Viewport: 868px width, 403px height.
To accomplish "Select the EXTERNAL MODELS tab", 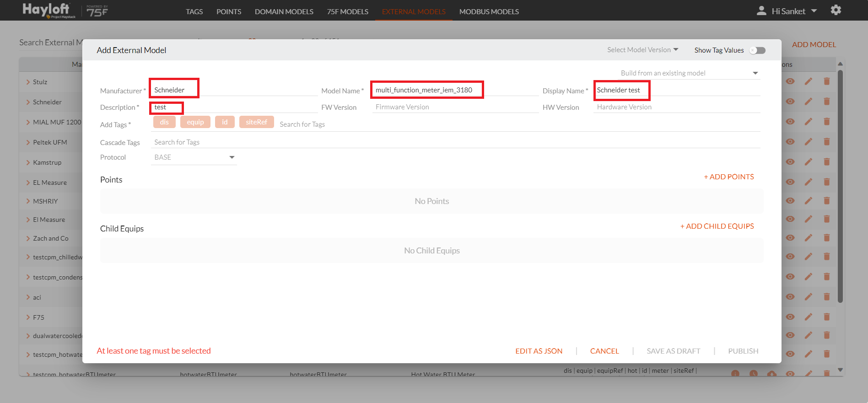I will point(414,11).
